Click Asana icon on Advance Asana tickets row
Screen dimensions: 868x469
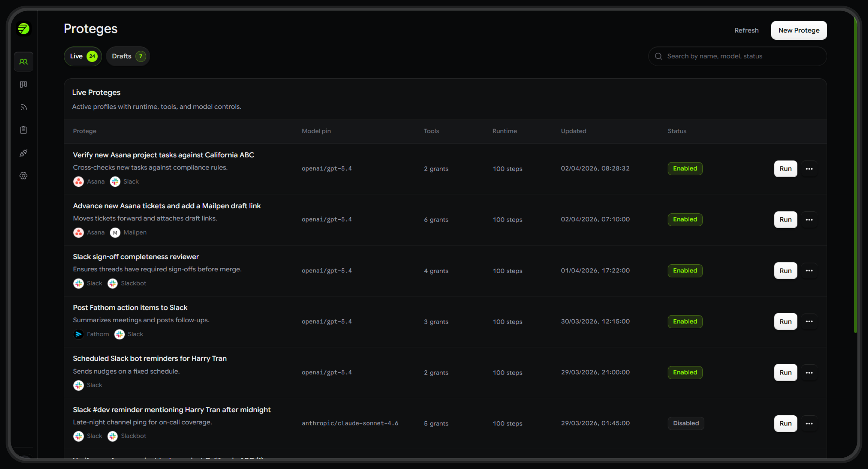pyautogui.click(x=78, y=232)
